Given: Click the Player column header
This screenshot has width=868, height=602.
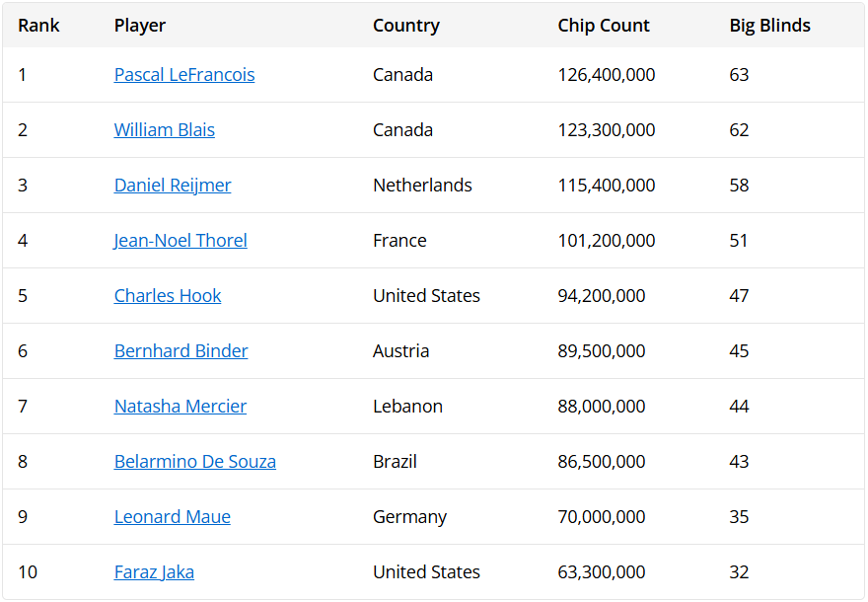Looking at the screenshot, I should 140,26.
